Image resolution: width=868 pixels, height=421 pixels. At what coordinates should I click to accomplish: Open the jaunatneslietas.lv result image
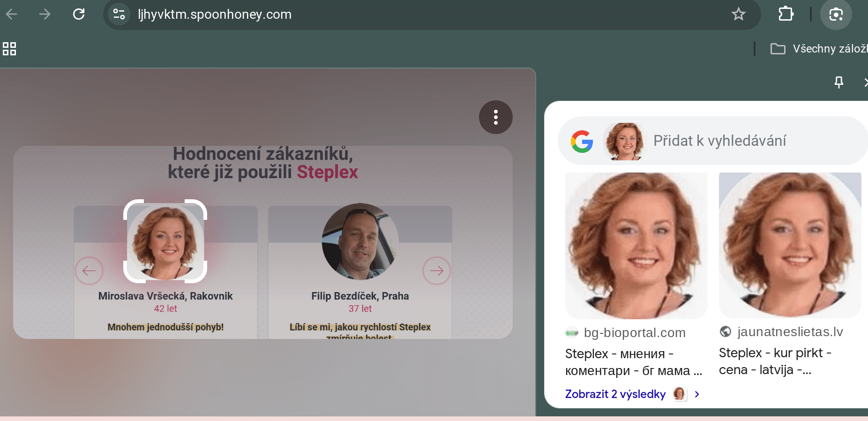click(x=790, y=245)
